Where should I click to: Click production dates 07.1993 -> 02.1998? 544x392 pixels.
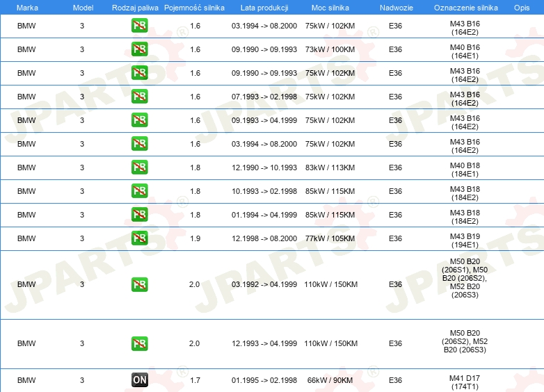tap(264, 97)
